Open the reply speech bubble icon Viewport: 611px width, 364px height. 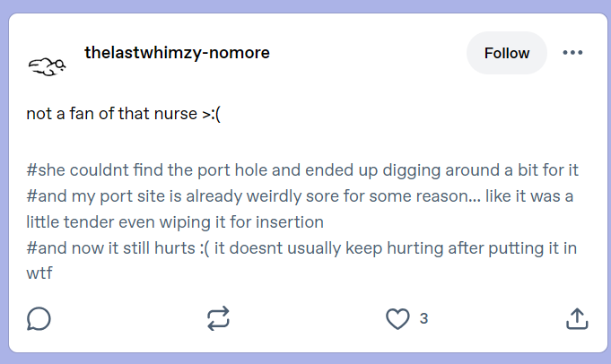point(39,319)
